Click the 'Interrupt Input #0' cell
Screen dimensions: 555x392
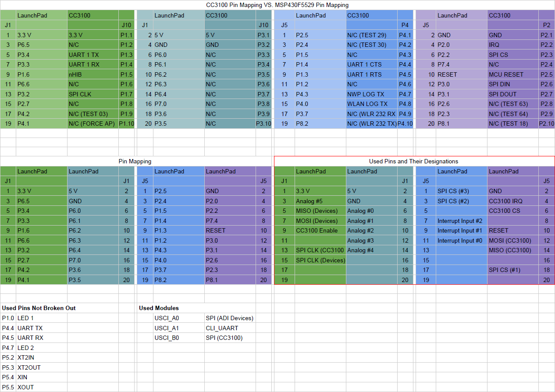(462, 240)
